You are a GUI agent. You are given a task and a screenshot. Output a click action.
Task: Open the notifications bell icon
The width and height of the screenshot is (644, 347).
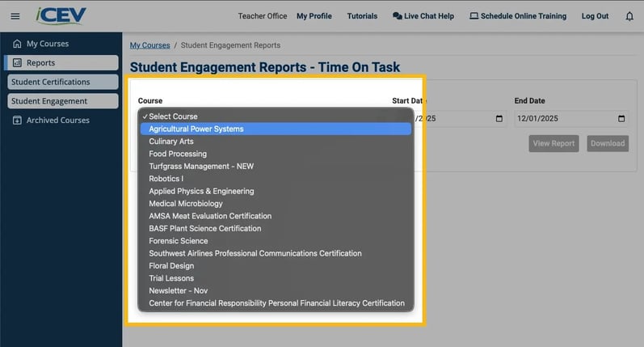pyautogui.click(x=629, y=16)
